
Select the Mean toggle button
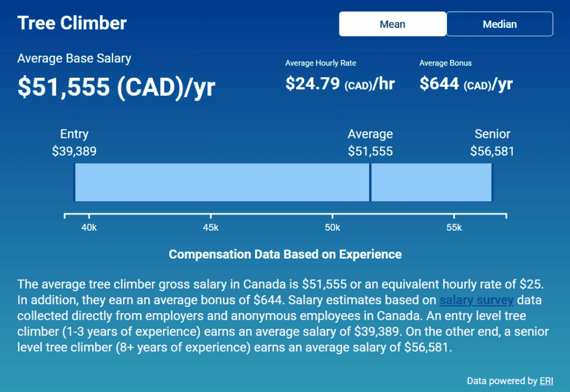coord(392,24)
